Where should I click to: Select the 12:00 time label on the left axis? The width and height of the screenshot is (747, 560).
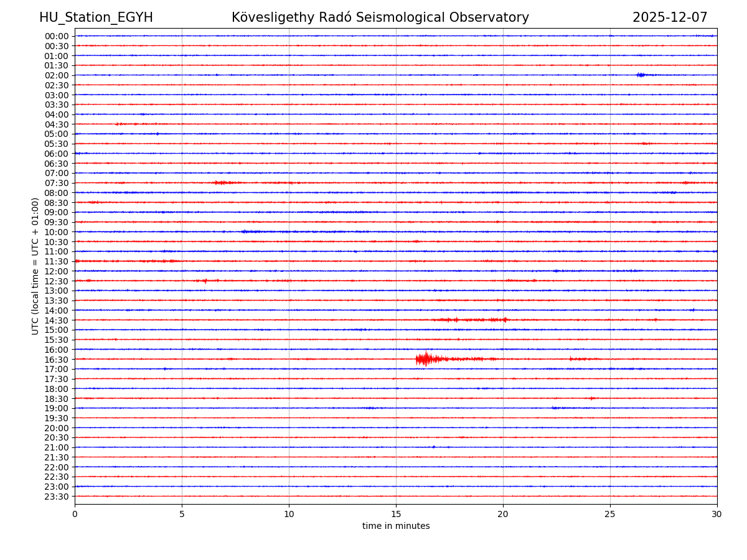57,271
